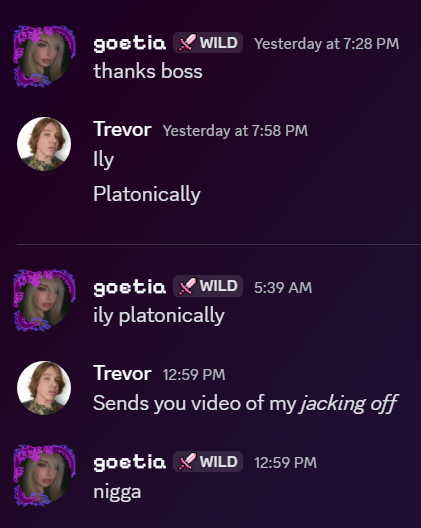
Task: Open goetia's avatar on the 'thanks boss' message
Action: [x=44, y=56]
